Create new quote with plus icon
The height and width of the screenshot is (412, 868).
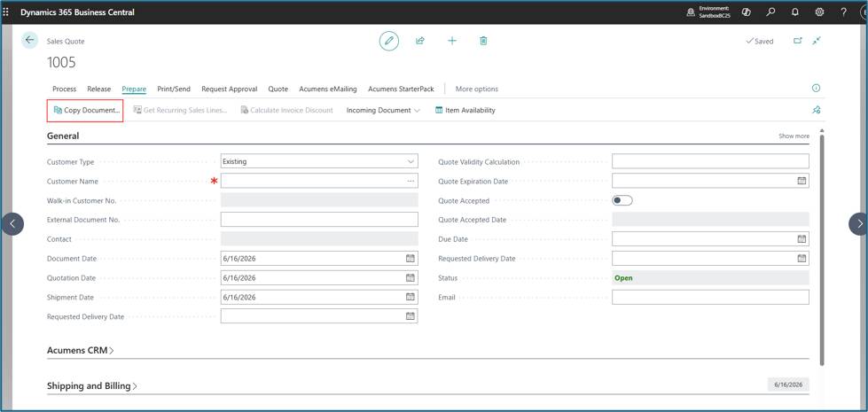click(451, 41)
